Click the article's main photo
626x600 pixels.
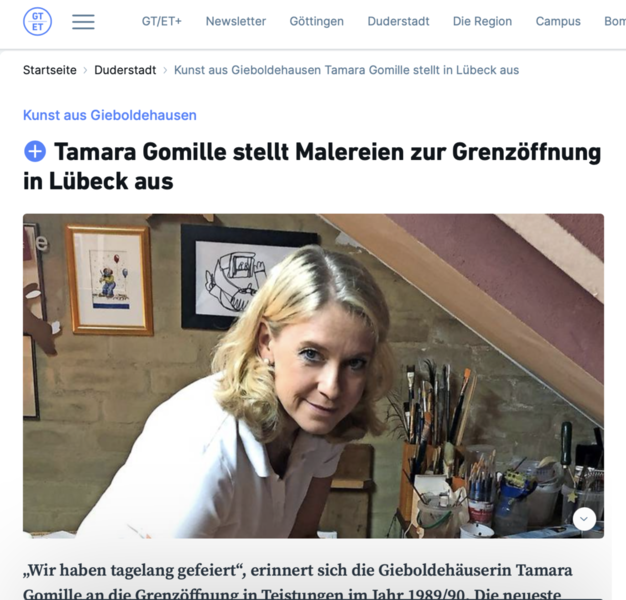coord(313,376)
